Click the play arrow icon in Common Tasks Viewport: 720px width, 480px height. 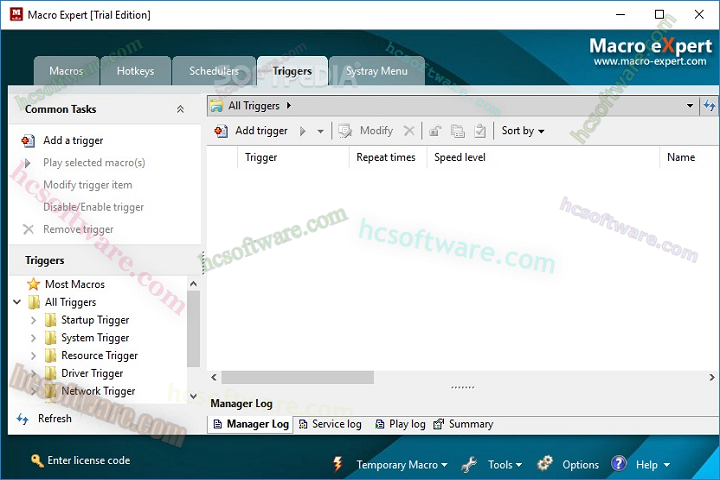click(x=28, y=163)
